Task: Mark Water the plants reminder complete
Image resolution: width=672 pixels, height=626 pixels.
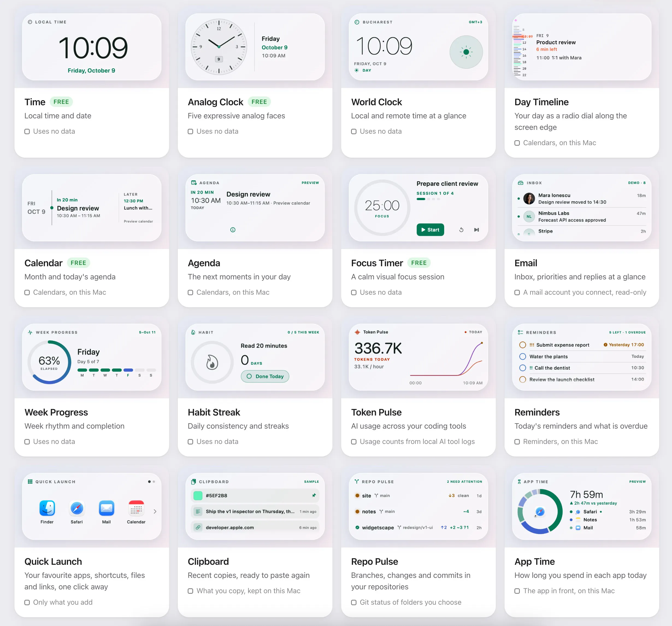Action: click(x=523, y=356)
